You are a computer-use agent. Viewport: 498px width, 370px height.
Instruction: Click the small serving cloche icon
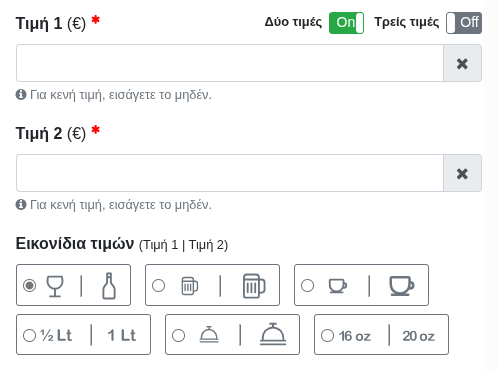[x=209, y=334]
